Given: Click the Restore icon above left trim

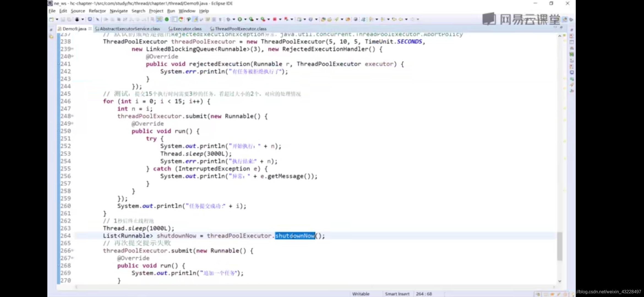Looking at the screenshot, I should point(51,29).
